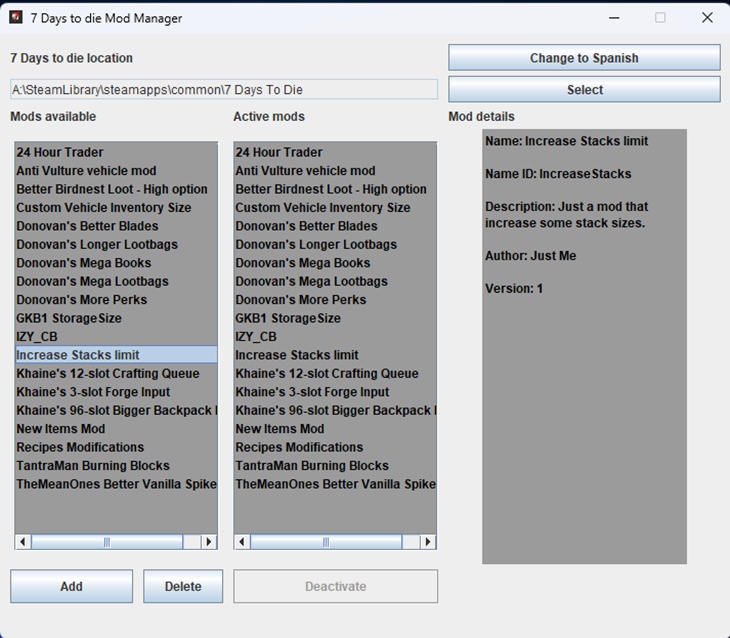The width and height of the screenshot is (730, 638).
Task: Select Khaine's 3-slot Forge Input in Mods available
Action: (x=116, y=392)
